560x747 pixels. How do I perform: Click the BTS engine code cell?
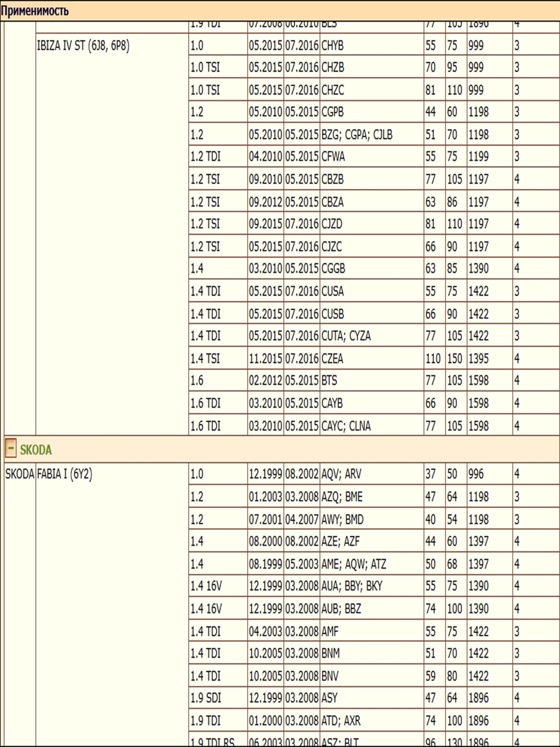[329, 381]
